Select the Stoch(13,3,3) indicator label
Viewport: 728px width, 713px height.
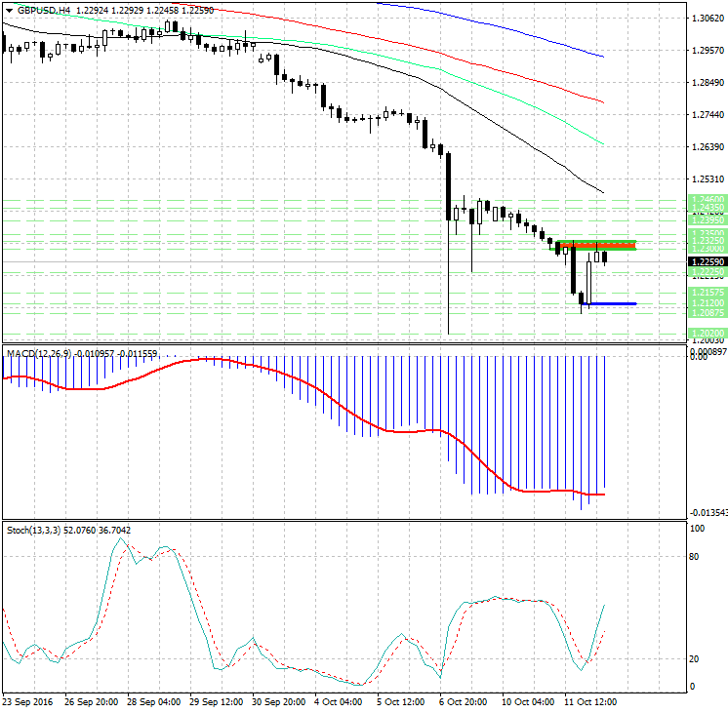coord(33,530)
